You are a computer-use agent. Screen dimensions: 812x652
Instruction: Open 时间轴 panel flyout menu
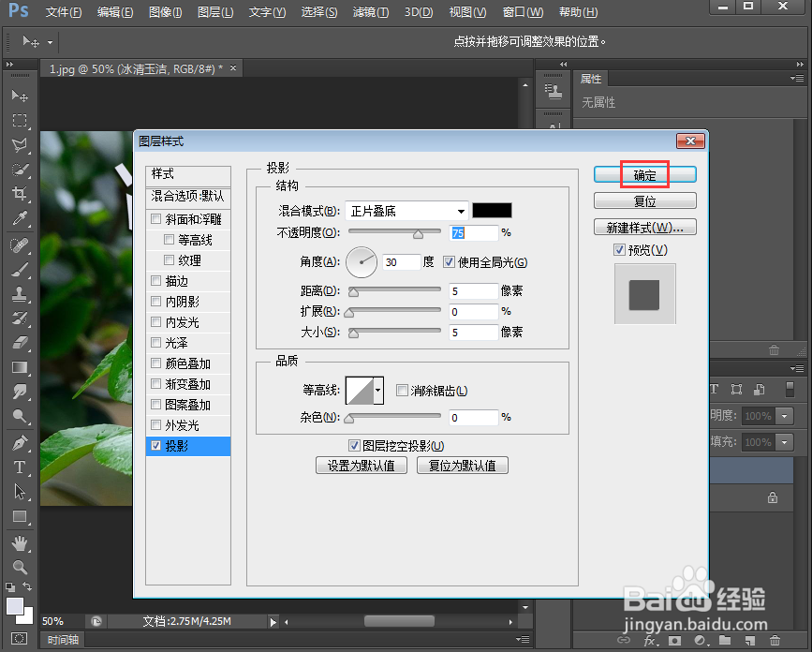pyautogui.click(x=523, y=640)
